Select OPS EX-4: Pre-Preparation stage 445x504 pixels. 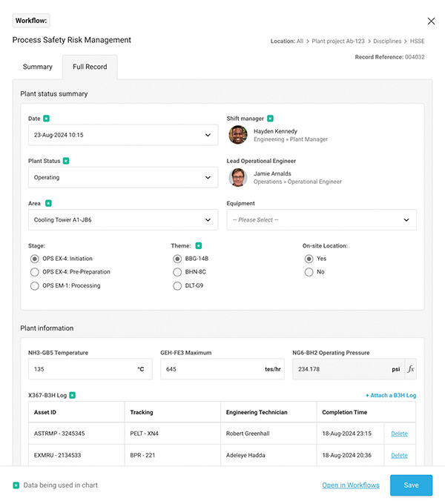click(35, 272)
